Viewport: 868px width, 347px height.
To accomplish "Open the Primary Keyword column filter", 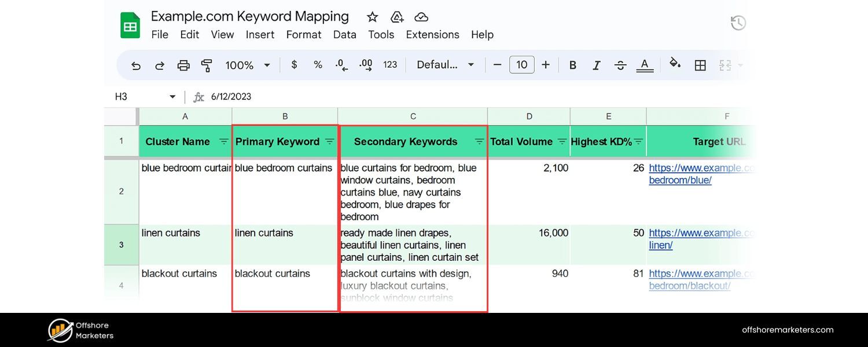I will (330, 141).
